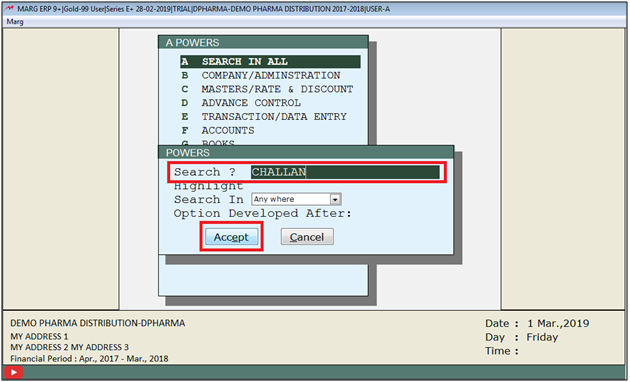This screenshot has width=630, height=382.
Task: Click the Search field containing CHALLAN
Action: coord(345,172)
